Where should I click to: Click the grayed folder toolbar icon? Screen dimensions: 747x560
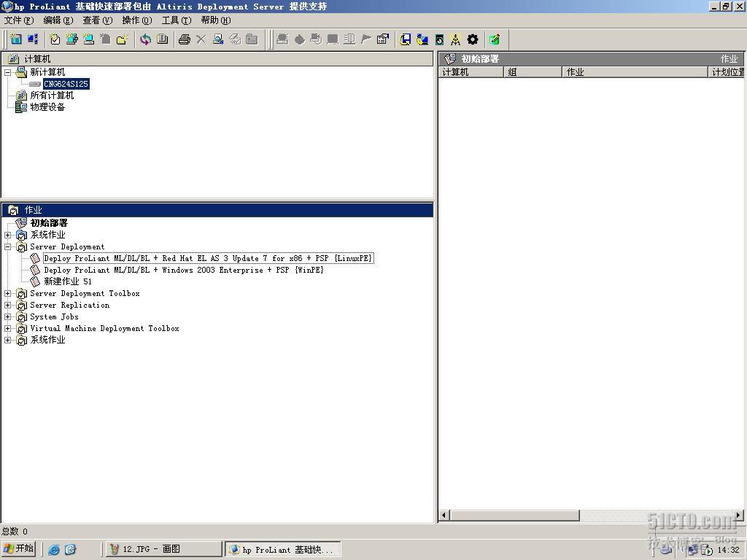[x=252, y=39]
